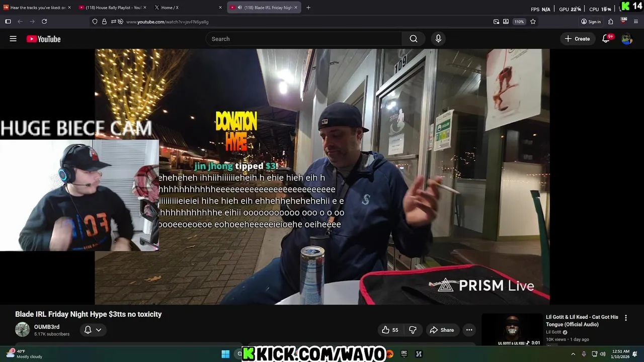
Task: Switch to the House Rally Playlist tab
Action: point(112,8)
